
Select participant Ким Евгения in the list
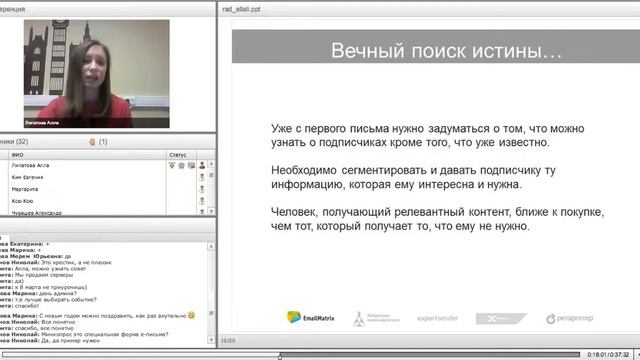click(x=27, y=177)
